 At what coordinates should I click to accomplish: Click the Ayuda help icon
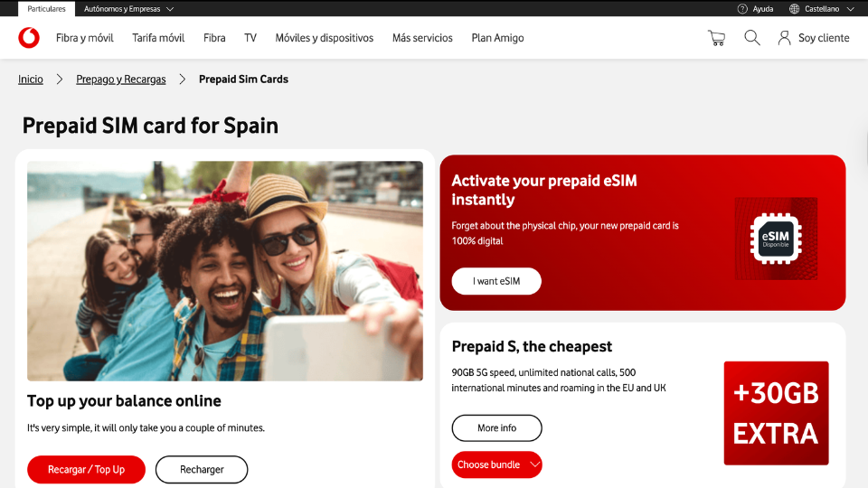coord(742,9)
